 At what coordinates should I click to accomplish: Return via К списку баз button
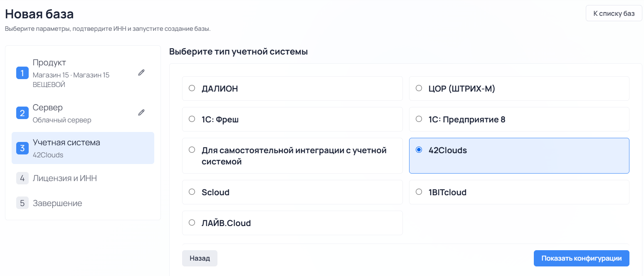pyautogui.click(x=614, y=13)
